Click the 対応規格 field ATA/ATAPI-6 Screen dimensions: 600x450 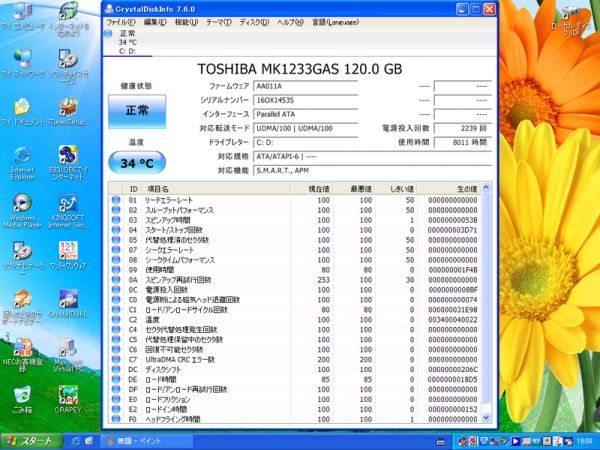tap(372, 157)
